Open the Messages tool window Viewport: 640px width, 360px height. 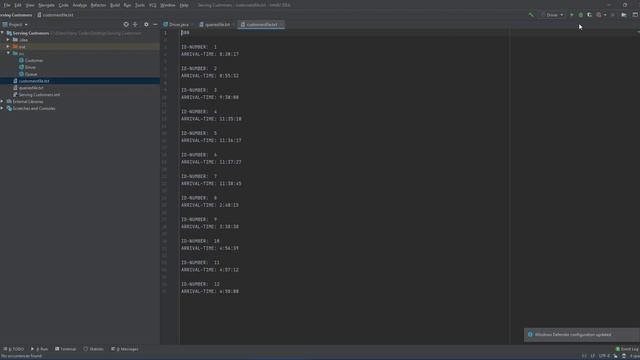125,349
